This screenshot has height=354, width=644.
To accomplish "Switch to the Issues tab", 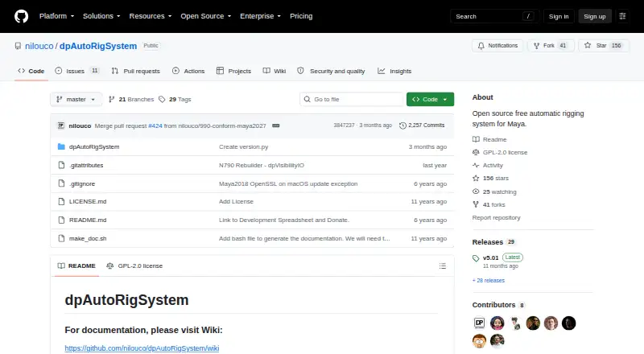I will point(76,71).
